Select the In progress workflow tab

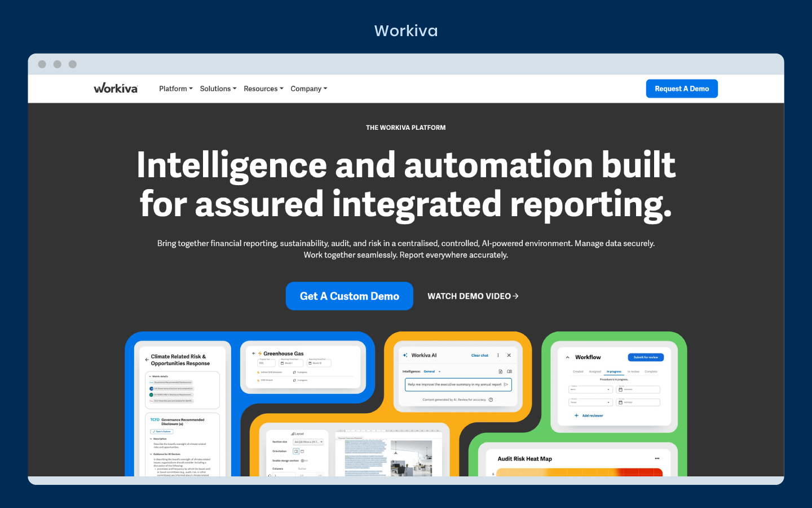tap(614, 371)
